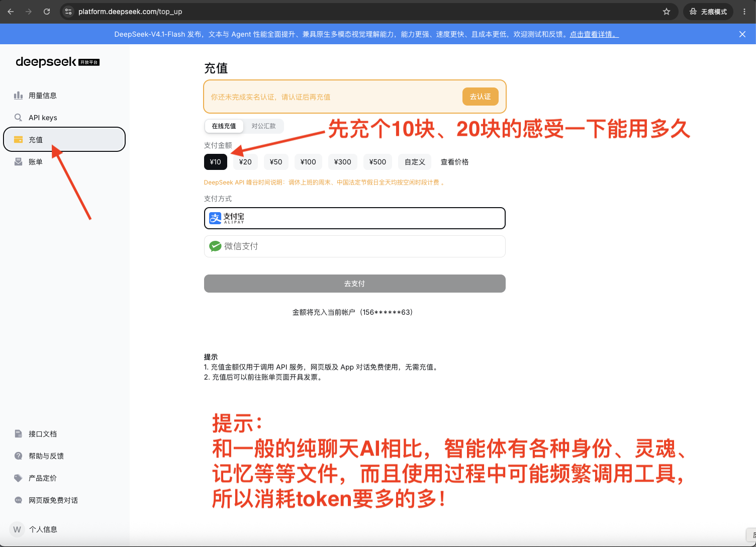Choose 自定义 custom amount
The width and height of the screenshot is (756, 547).
coord(415,162)
